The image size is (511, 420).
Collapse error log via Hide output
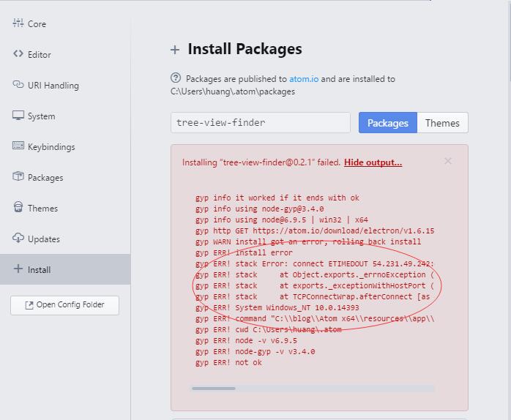(x=373, y=162)
